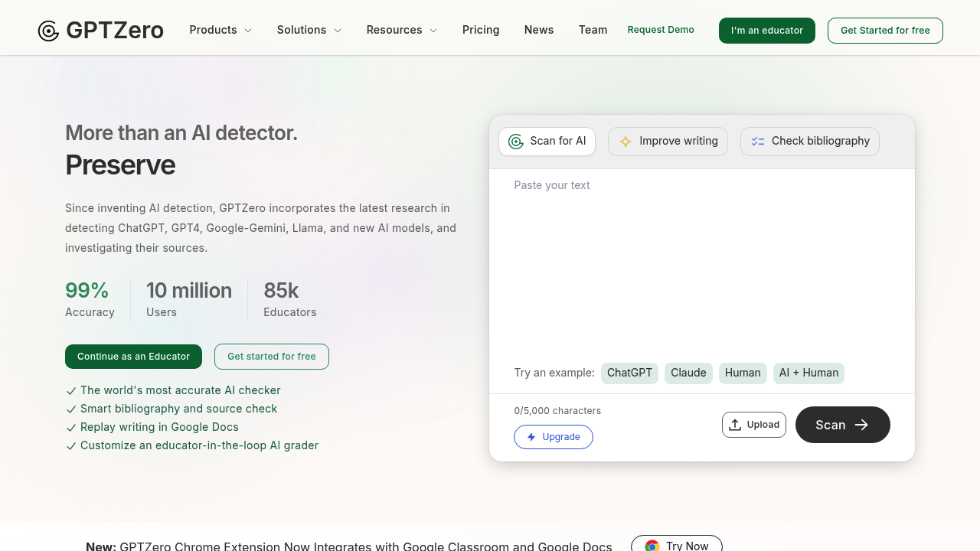The image size is (980, 551).
Task: Click the I'm an educator button
Action: pyautogui.click(x=766, y=31)
